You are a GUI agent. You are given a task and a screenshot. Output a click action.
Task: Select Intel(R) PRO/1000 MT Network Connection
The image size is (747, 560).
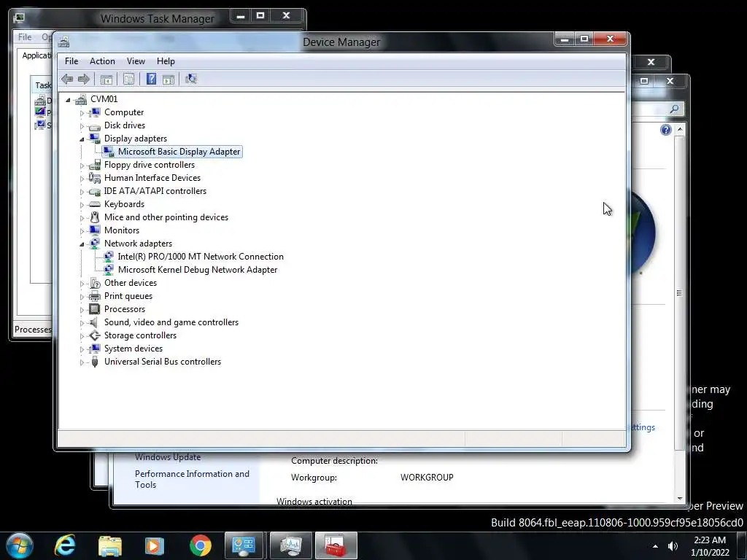pyautogui.click(x=201, y=256)
